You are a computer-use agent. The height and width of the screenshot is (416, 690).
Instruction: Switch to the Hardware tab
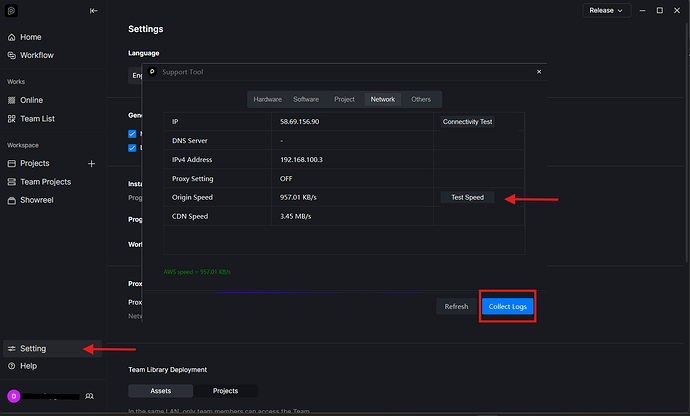(267, 100)
